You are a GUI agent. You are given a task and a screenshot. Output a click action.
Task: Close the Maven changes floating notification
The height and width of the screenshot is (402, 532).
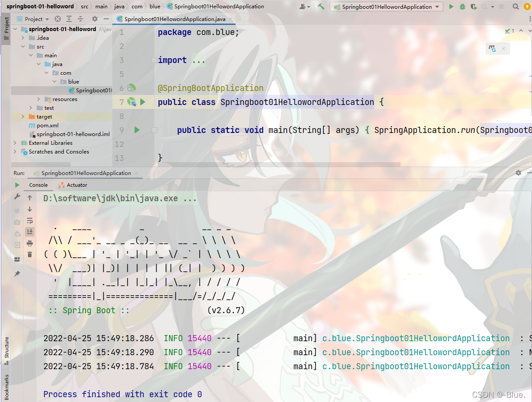504,49
